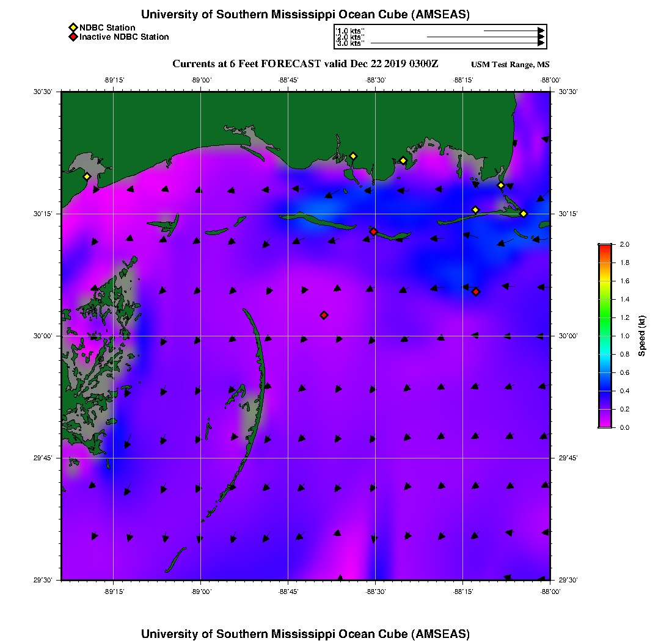This screenshot has width=672, height=641.
Task: Click the yellow NDBC Station legend diamond
Action: (x=73, y=27)
